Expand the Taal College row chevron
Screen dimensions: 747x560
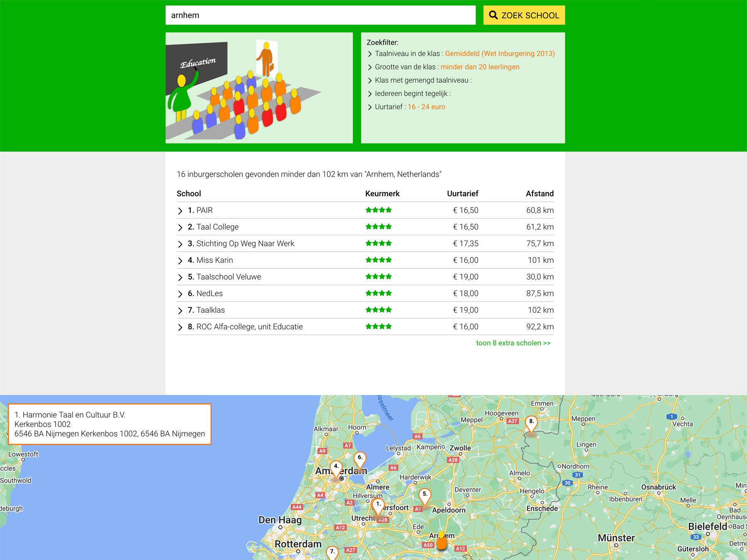point(180,227)
